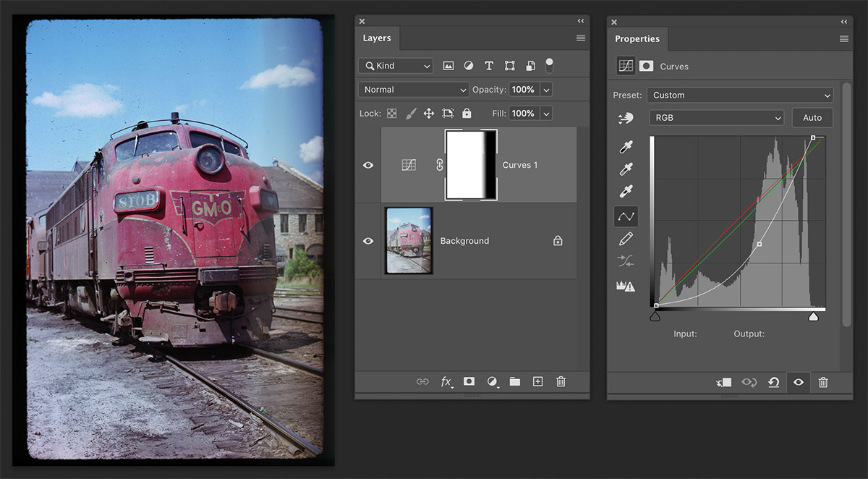Hide the Background layer

tap(368, 240)
